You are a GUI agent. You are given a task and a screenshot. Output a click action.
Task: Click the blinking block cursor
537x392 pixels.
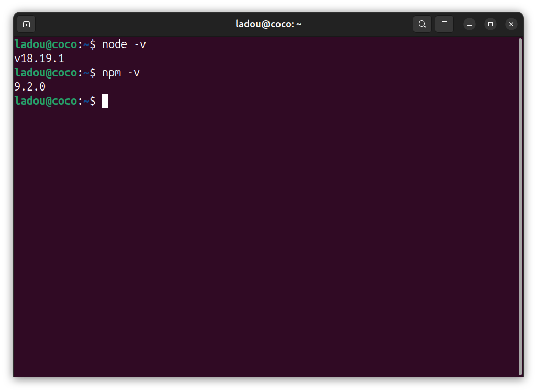click(x=105, y=100)
